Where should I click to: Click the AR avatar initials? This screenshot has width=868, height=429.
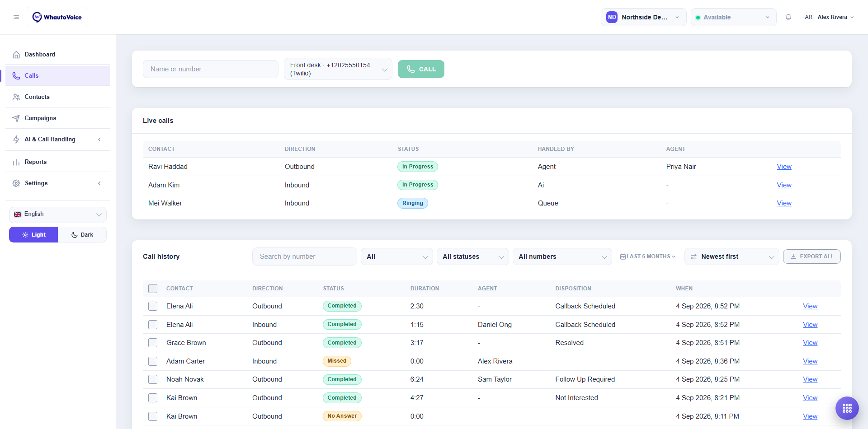tap(808, 17)
